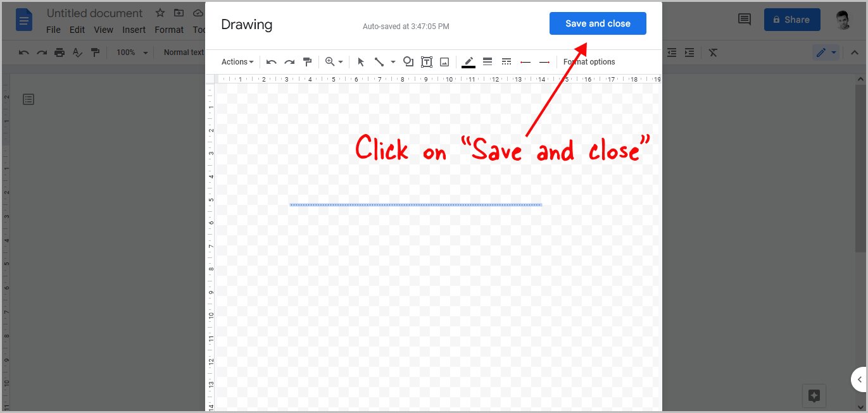Expand the line tool options dropdown
This screenshot has width=868, height=413.
click(x=393, y=61)
